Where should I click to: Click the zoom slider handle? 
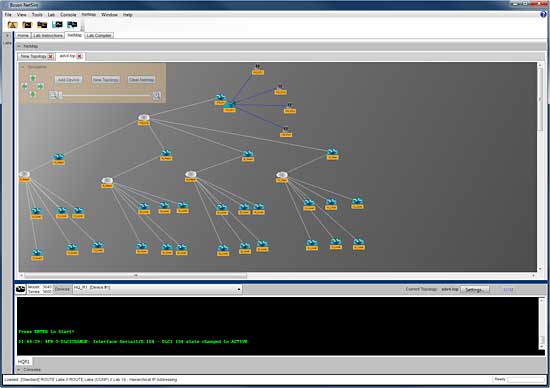tap(60, 95)
